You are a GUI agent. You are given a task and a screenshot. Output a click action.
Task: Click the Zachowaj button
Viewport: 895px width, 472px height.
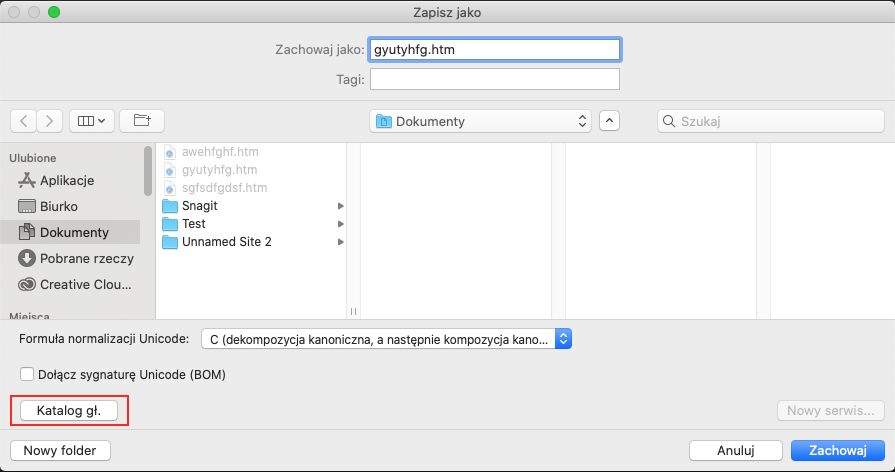tap(837, 450)
